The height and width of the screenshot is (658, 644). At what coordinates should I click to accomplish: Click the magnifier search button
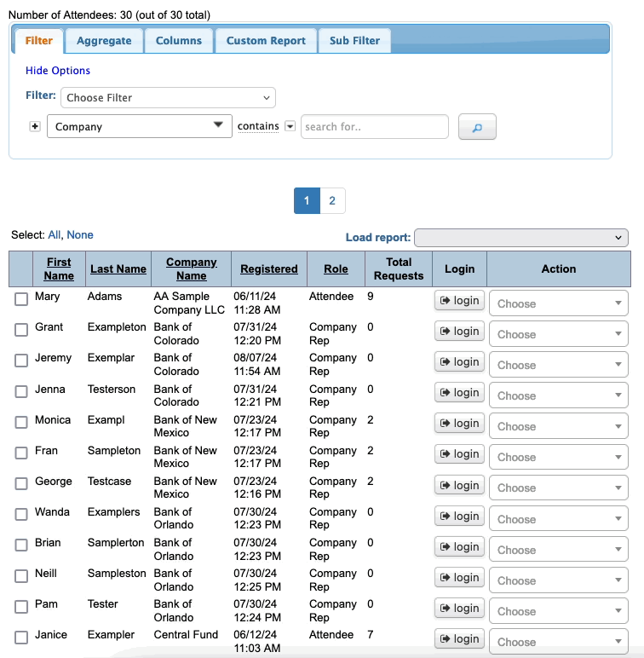click(477, 127)
